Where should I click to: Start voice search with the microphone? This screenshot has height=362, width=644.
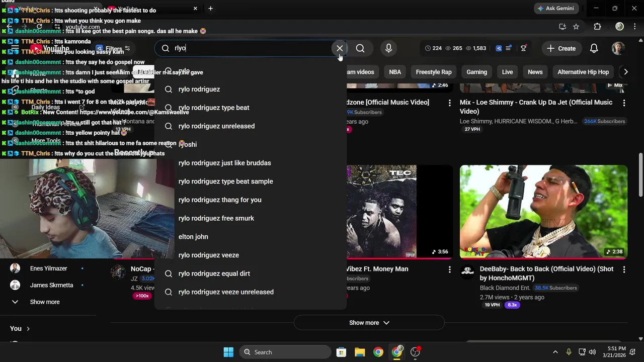point(388,48)
